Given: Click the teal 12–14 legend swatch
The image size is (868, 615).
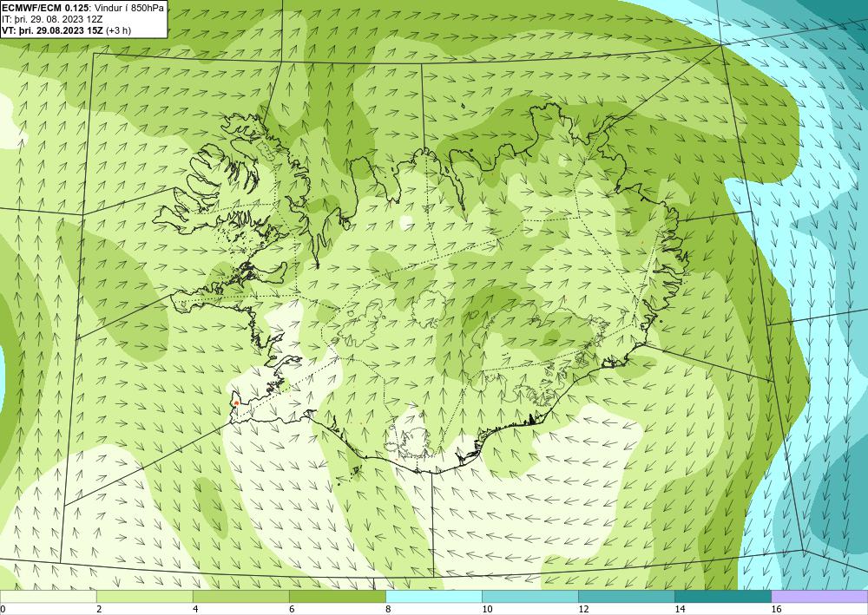Looking at the screenshot, I should (x=627, y=597).
